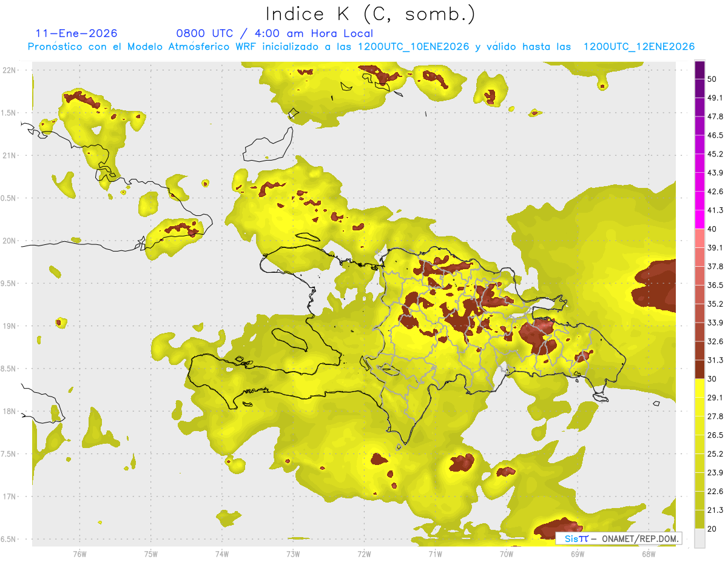Select the date text "11-Ene-2026"
This screenshot has width=728, height=562.
[x=76, y=33]
